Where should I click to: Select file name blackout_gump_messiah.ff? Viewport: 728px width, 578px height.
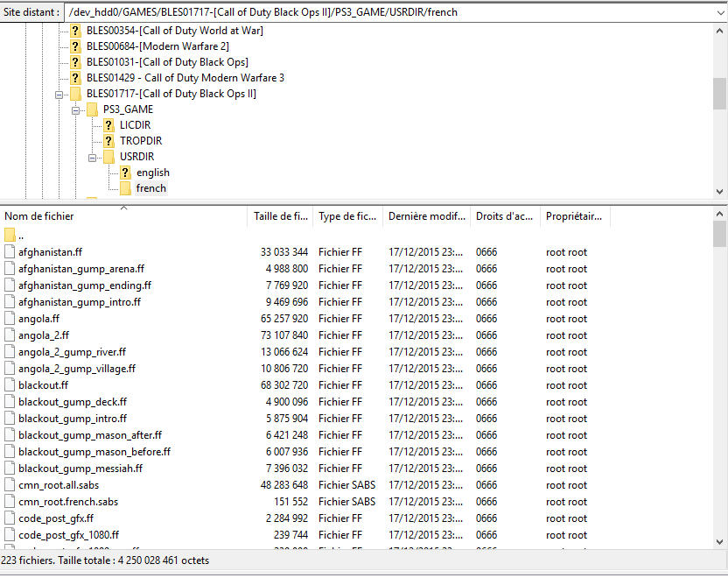click(x=80, y=469)
